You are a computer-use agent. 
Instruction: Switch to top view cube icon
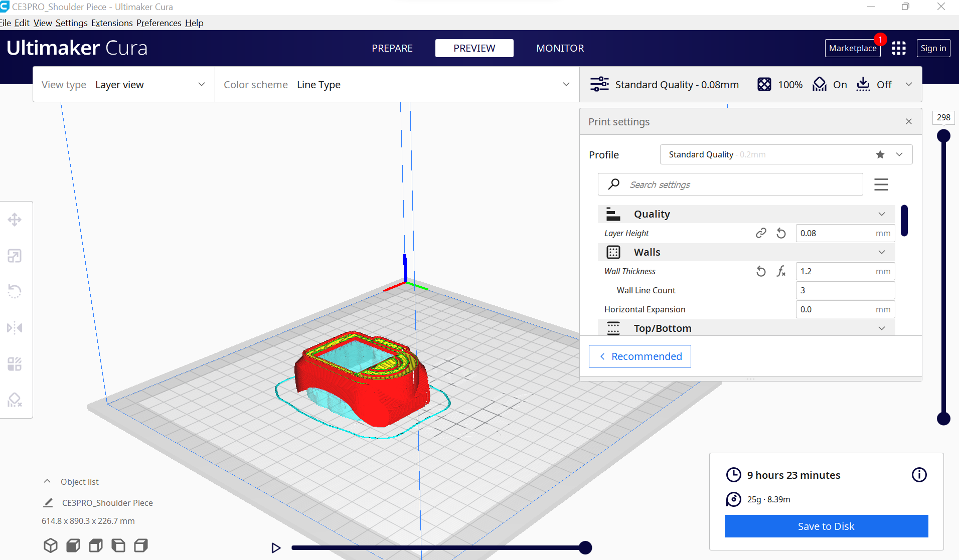pos(96,545)
